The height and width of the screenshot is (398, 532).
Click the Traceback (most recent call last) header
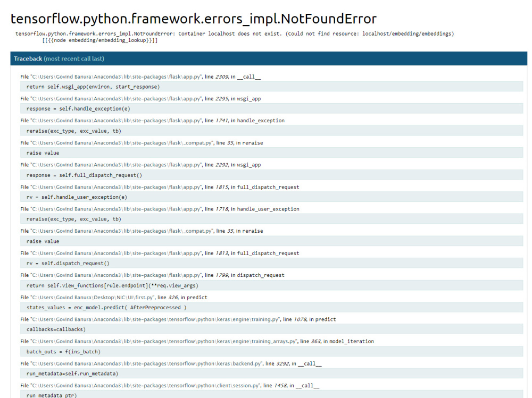pos(269,58)
